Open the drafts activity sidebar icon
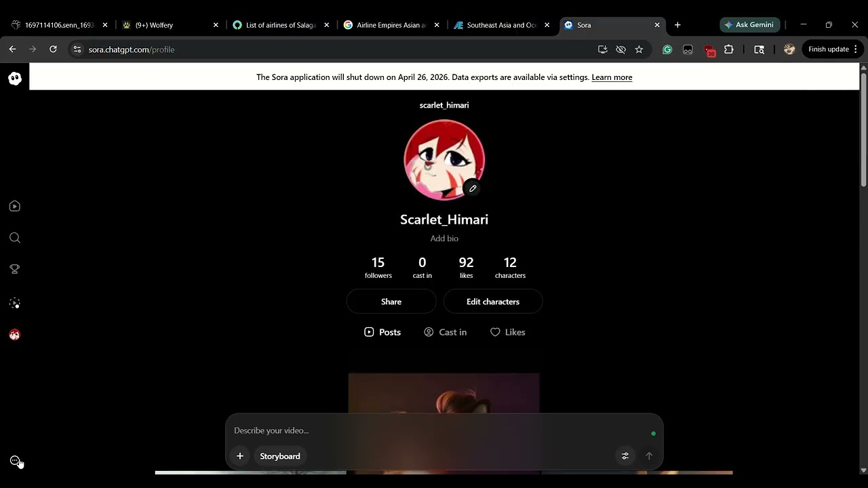This screenshot has width=868, height=488. [15, 303]
